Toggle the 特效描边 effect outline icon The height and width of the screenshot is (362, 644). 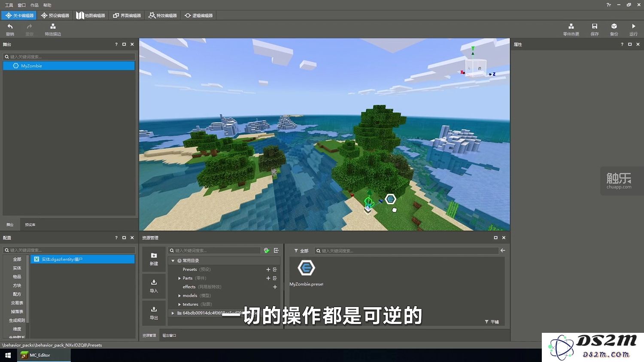click(x=53, y=27)
